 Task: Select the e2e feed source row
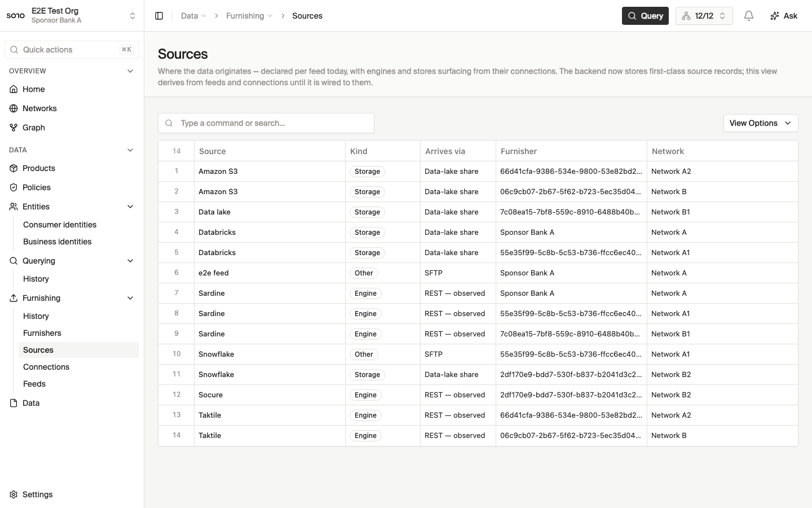[478, 273]
